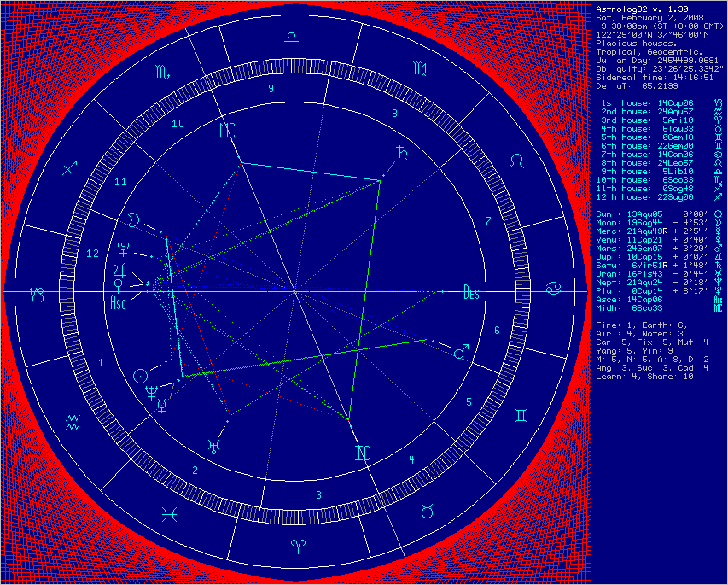Select the Taurus glyph on zodiac ring
Viewport: 728px width, 585px height.
[427, 512]
